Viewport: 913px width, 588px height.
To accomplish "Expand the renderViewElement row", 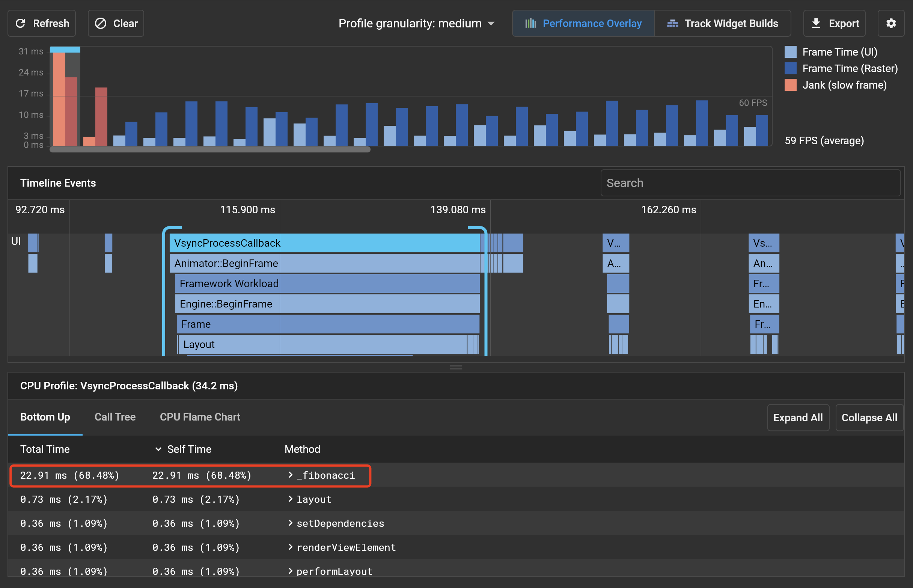I will (x=291, y=547).
